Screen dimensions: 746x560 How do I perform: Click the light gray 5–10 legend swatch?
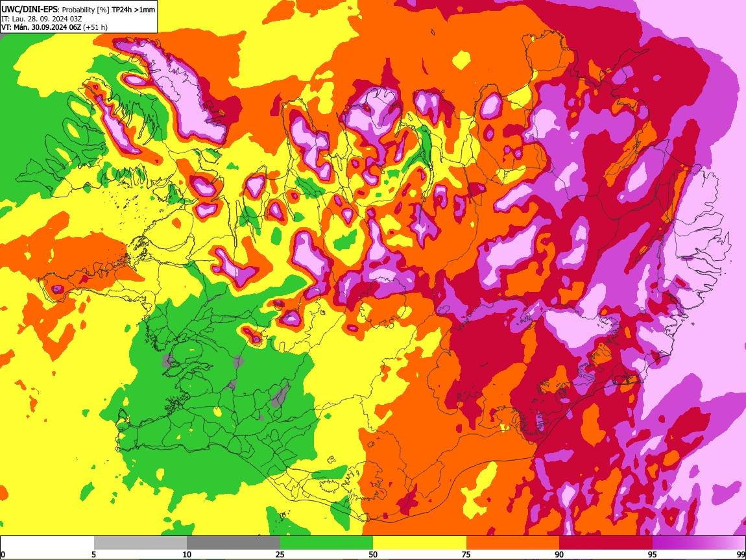[x=140, y=542]
